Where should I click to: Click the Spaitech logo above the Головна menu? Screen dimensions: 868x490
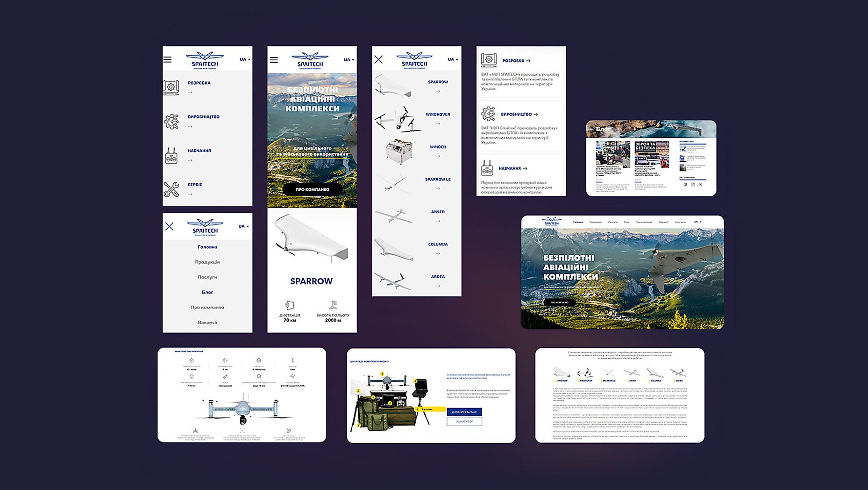205,228
